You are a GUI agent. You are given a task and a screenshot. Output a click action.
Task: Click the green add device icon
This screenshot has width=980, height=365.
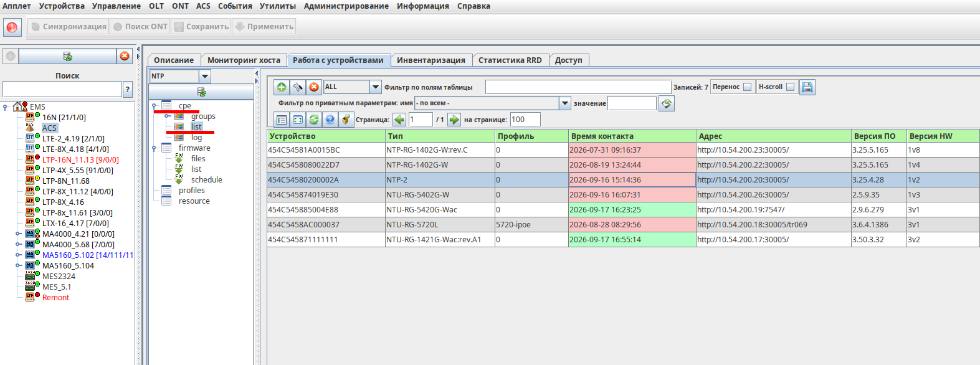[x=282, y=87]
